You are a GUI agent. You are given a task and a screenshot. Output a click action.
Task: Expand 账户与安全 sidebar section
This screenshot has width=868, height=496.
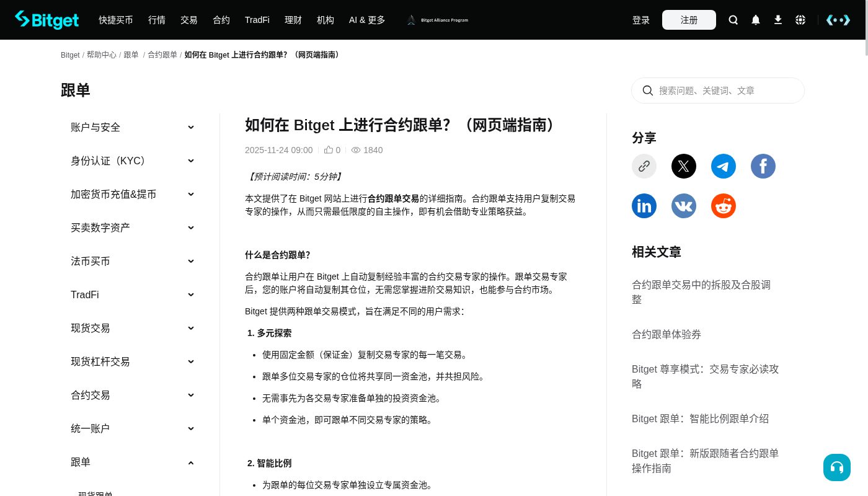point(133,127)
